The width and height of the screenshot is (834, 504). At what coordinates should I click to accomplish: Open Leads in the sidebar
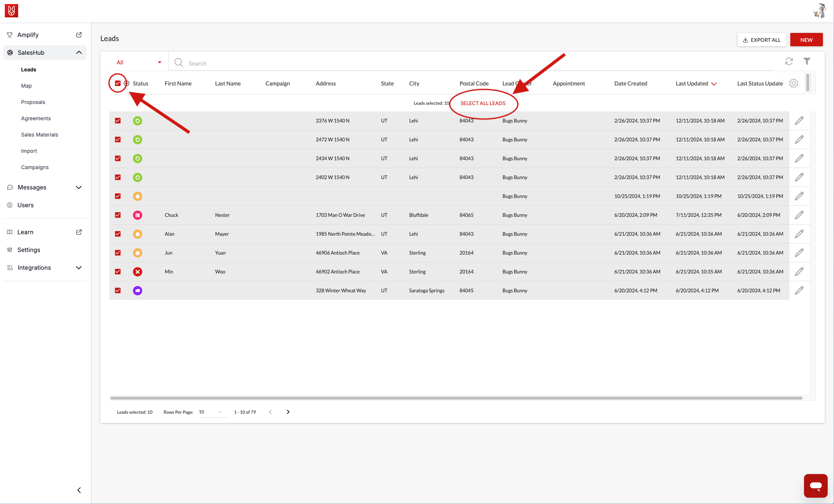[x=29, y=70]
